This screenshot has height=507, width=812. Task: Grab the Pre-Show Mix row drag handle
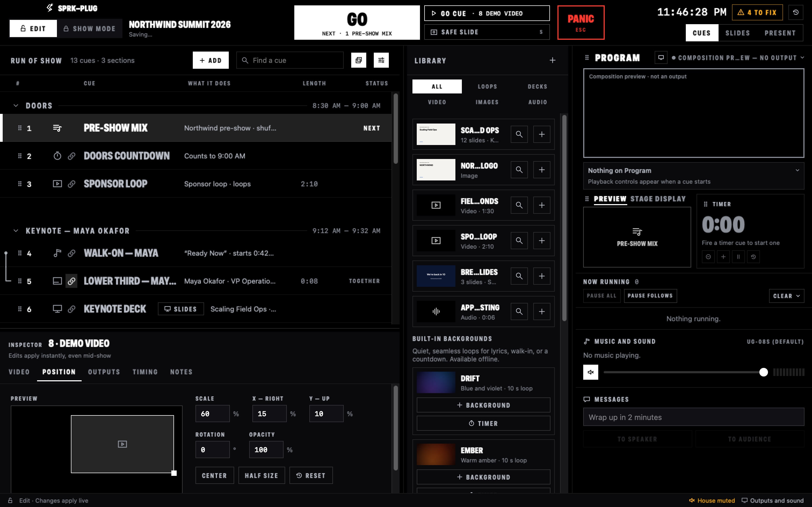(x=20, y=128)
